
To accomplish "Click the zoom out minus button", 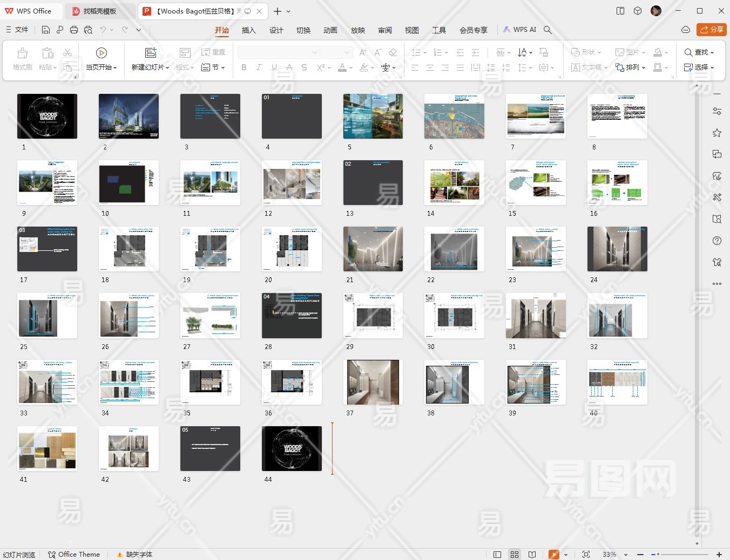I will 640,555.
